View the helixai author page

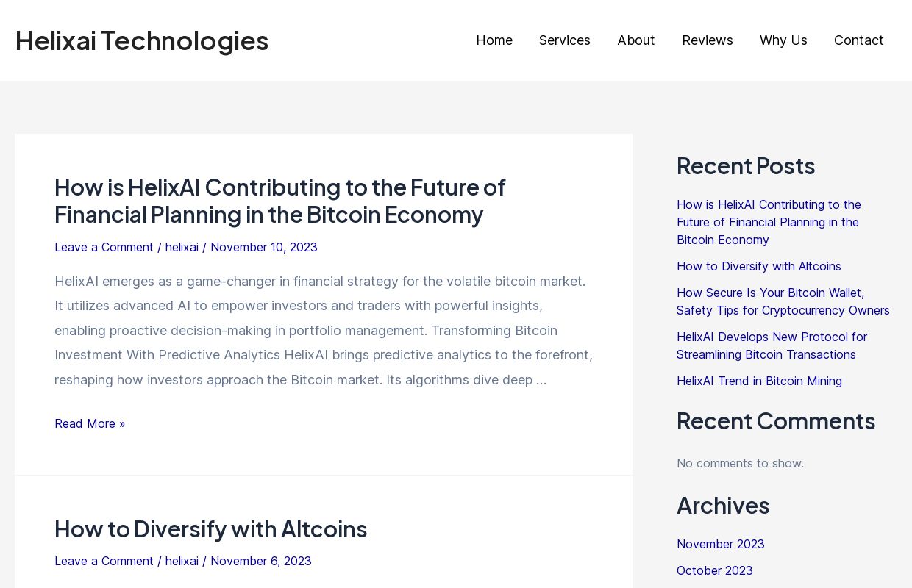click(182, 247)
